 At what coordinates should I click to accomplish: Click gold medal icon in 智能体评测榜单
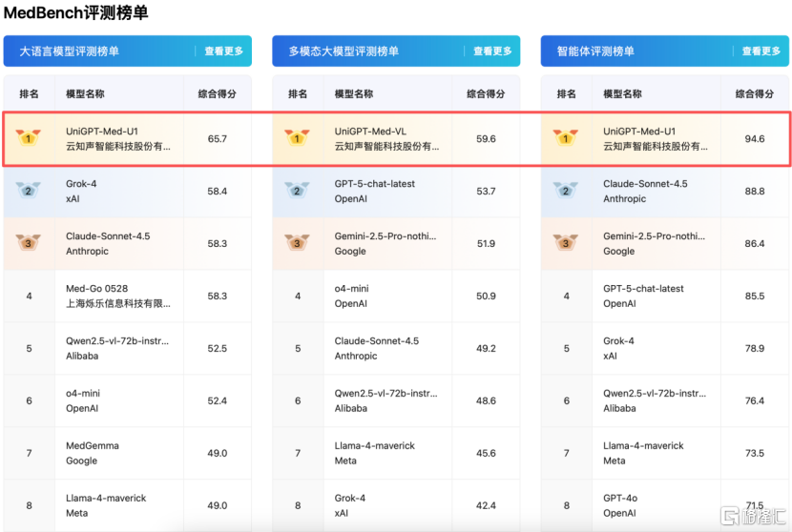click(566, 138)
